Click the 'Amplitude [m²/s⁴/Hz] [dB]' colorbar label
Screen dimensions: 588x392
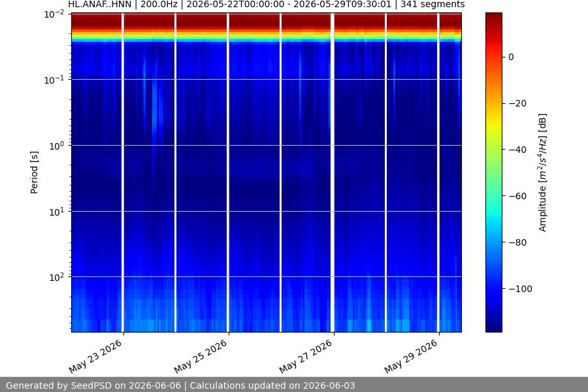coord(543,172)
